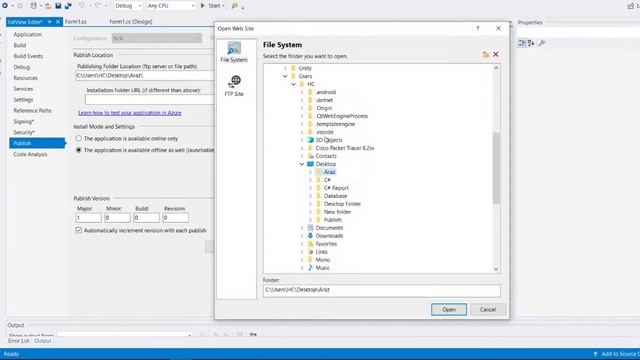Switch to the Error List tab
Viewport: 640px width, 360px height.
(x=19, y=341)
